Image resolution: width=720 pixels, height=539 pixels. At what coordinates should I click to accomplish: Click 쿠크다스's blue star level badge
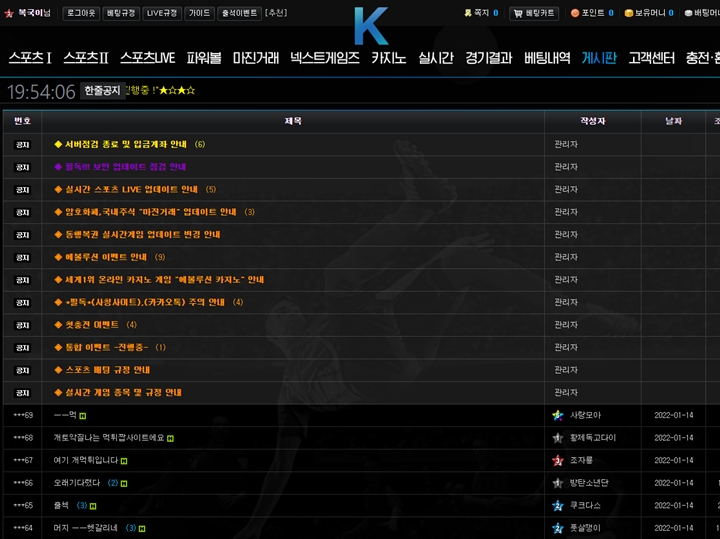pyautogui.click(x=557, y=505)
